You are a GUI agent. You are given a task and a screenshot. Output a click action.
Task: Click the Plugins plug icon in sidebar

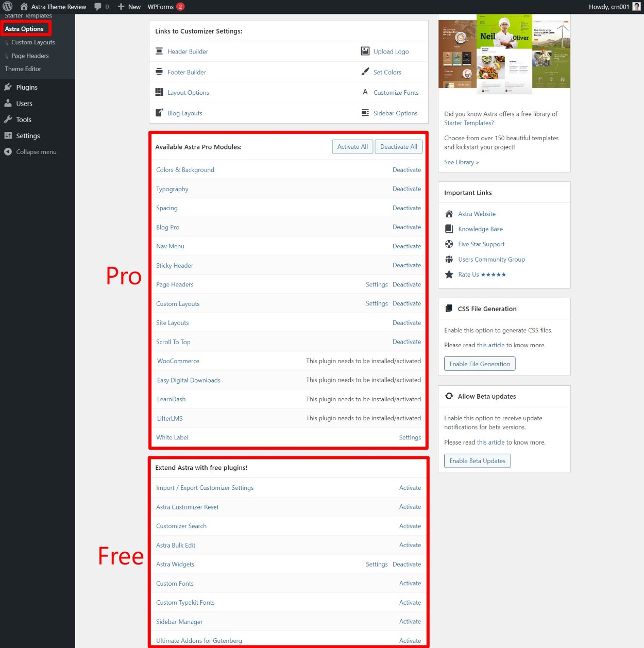[8, 87]
